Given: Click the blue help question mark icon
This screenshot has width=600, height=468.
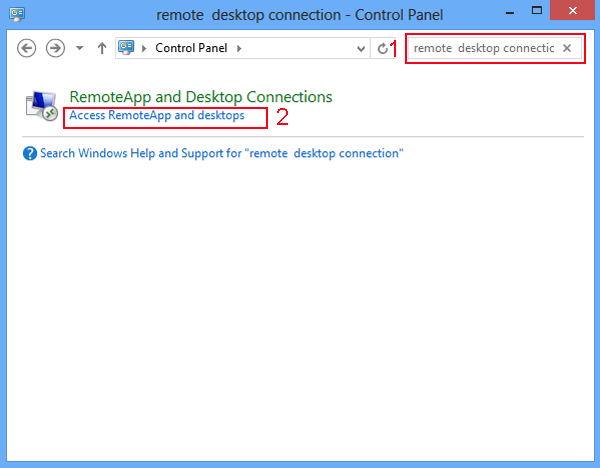Looking at the screenshot, I should pos(30,153).
